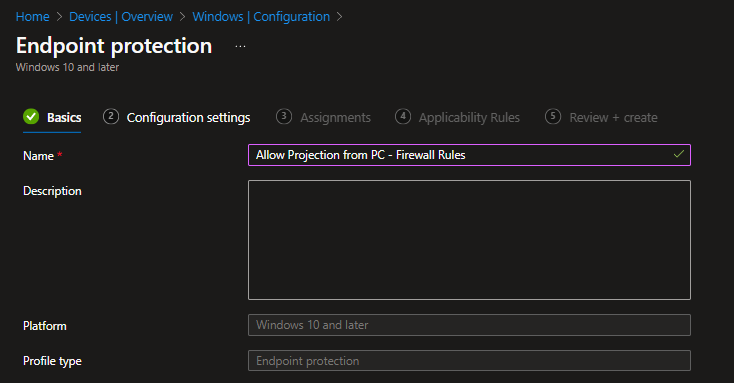Click inside the Description text area
Viewport: 734px width, 383px height.
pos(469,240)
